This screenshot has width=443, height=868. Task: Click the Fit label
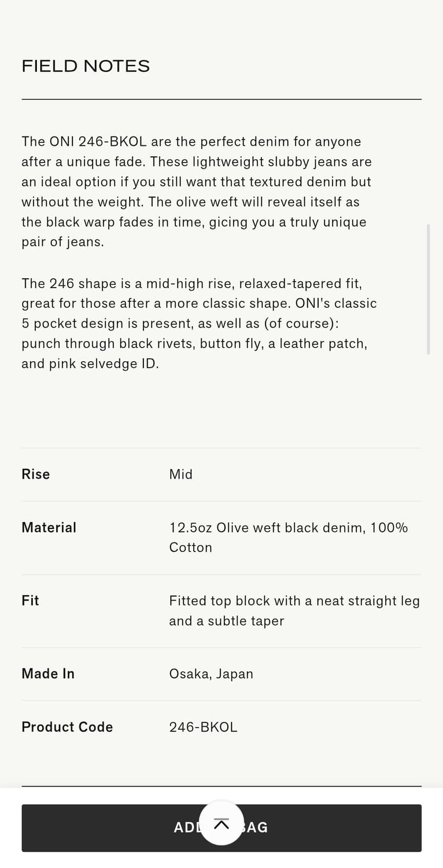click(30, 600)
